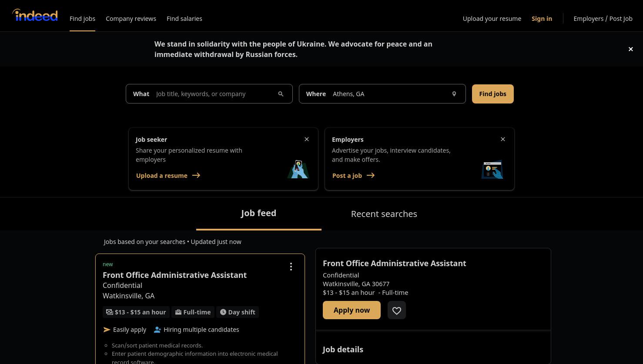Dismiss the Employers card

pyautogui.click(x=503, y=139)
